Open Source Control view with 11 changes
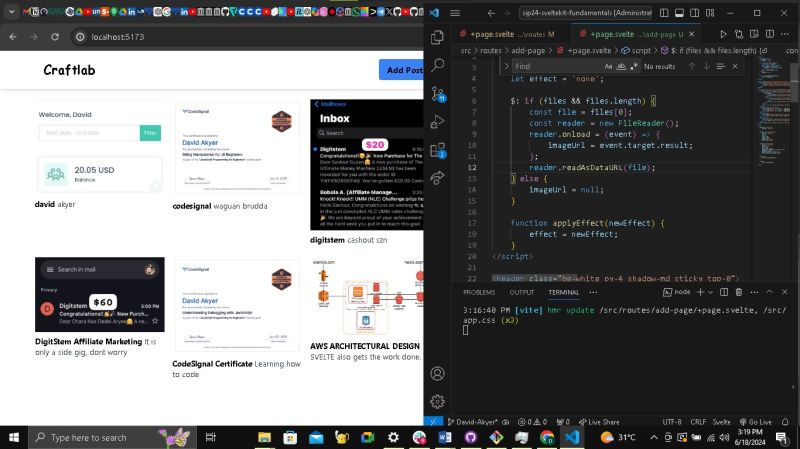The image size is (800, 449). (438, 94)
